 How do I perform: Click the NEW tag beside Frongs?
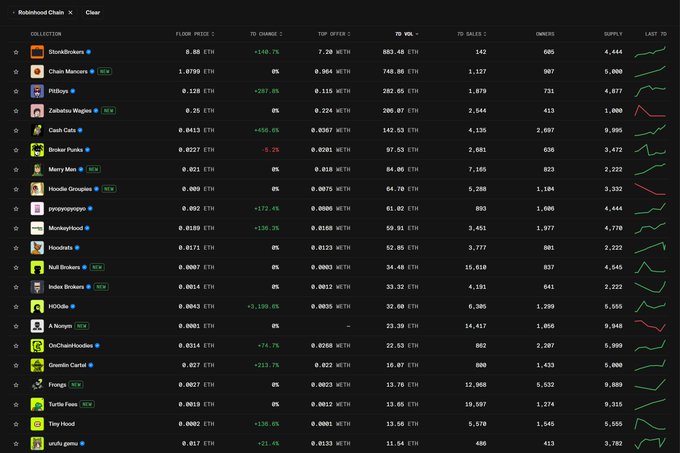(76, 385)
